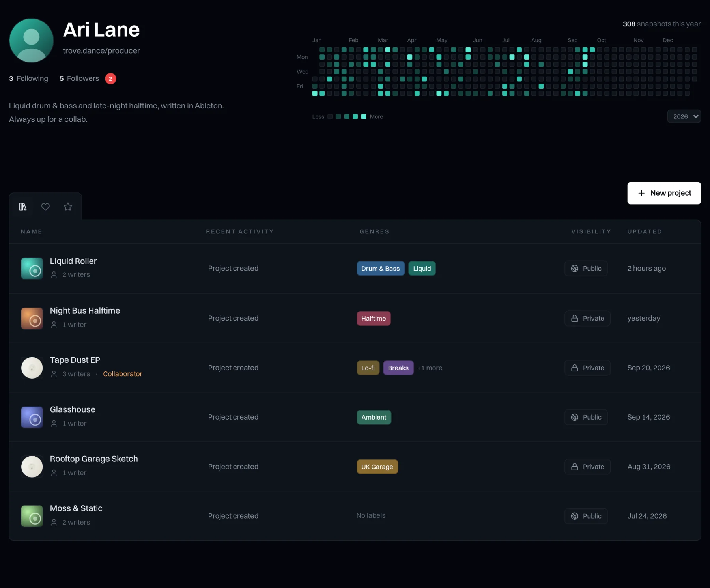
Task: Select the Ambient genre tag
Action: [x=374, y=417]
